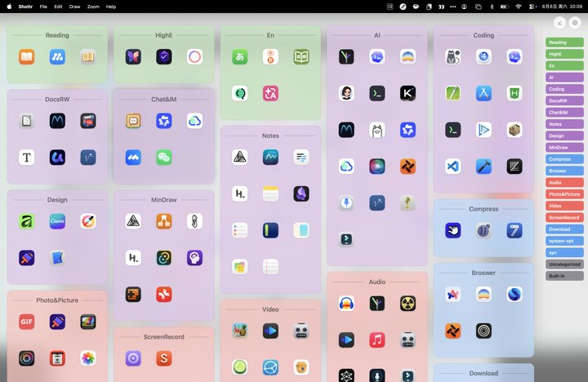Open the Shottr menu
The width and height of the screenshot is (588, 382).
[25, 7]
